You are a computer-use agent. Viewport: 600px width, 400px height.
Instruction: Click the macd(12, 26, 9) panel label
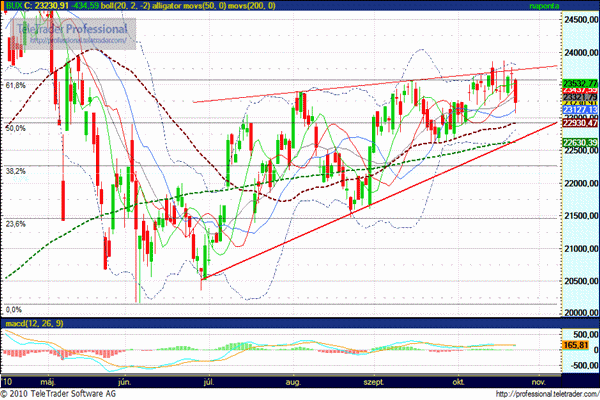[29, 325]
